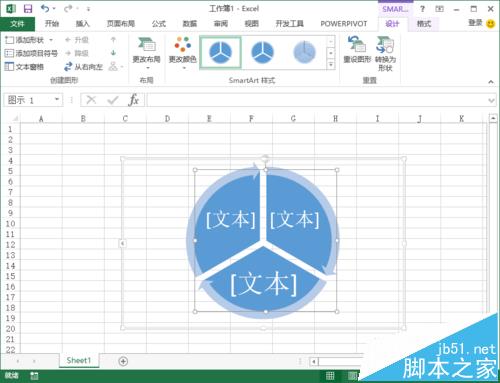Open the Customize Quick Access Toolbar arrow
The image size is (500, 383).
(88, 9)
